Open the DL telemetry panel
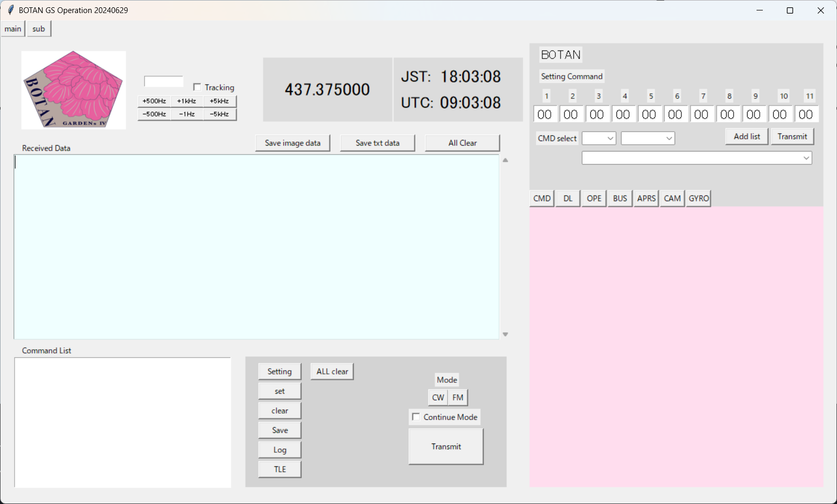 tap(567, 198)
